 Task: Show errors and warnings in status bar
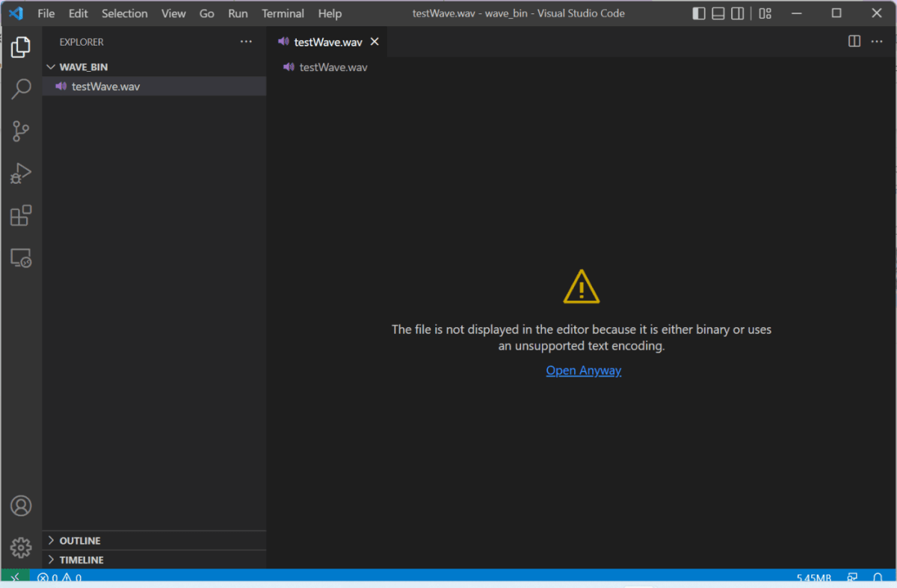[x=59, y=578]
